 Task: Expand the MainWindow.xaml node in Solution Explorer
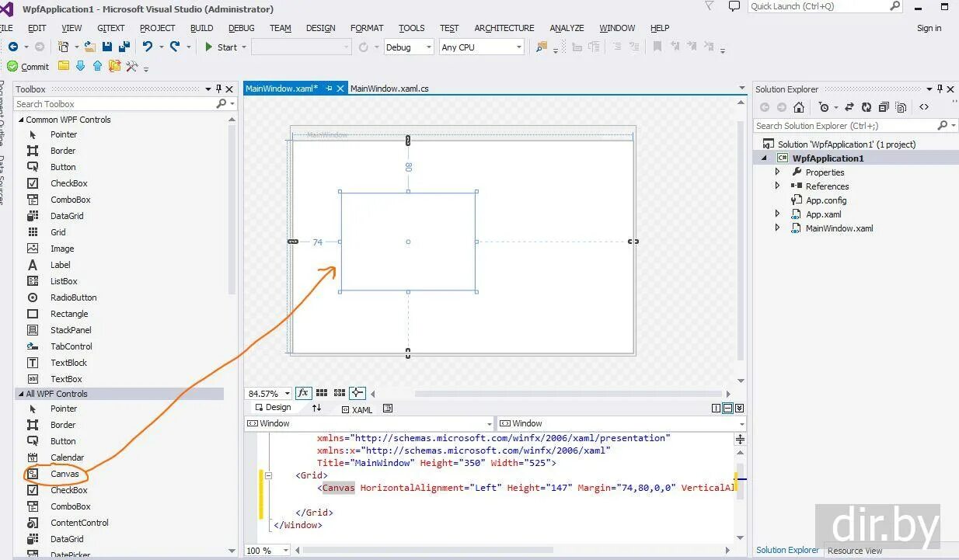777,228
